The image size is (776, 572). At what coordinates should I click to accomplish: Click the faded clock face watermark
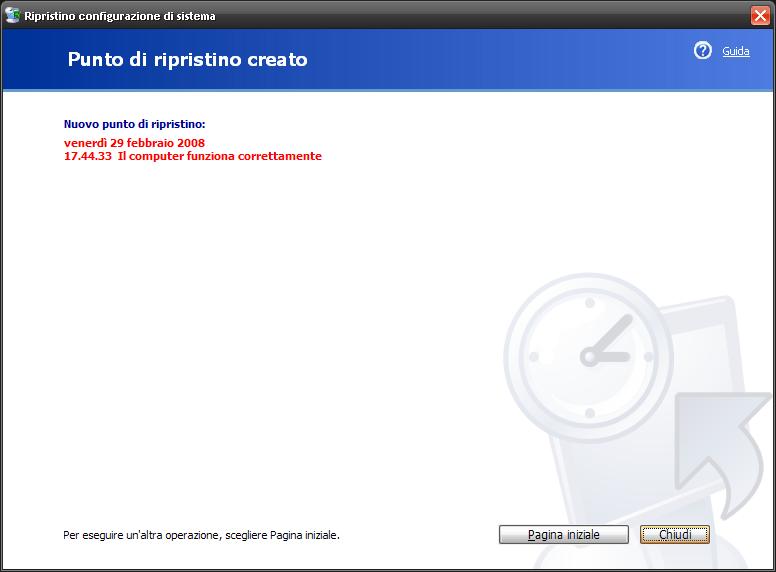(589, 357)
